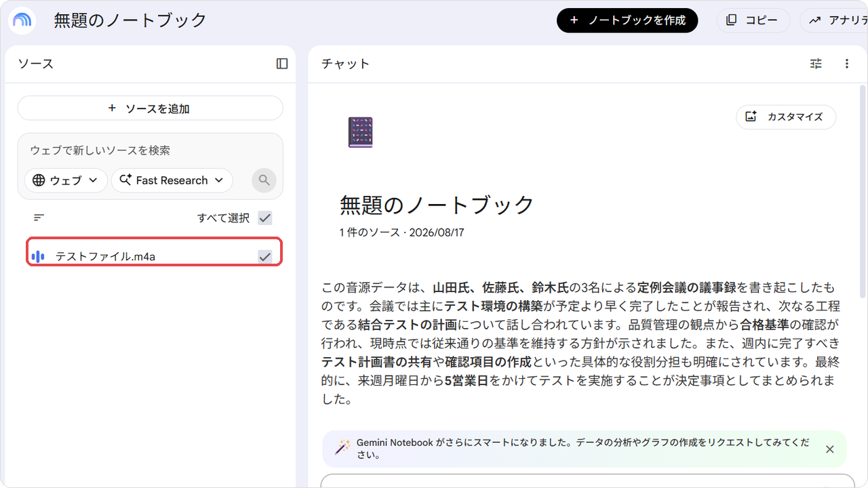The image size is (868, 488).
Task: Uncheck the テストファイル.m4a source checkbox
Action: [265, 256]
